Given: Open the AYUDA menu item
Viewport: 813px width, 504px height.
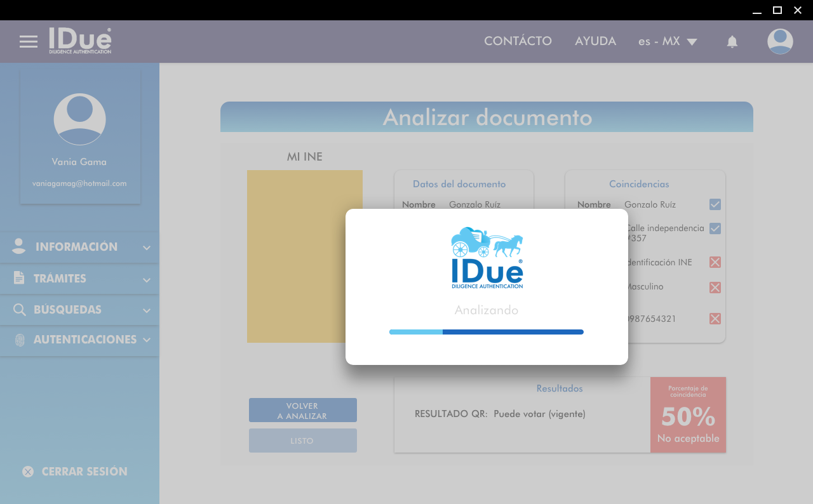Looking at the screenshot, I should (595, 41).
